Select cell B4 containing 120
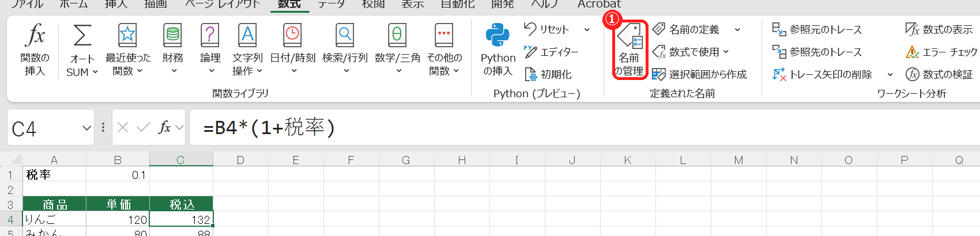The image size is (980, 236). coord(118,219)
